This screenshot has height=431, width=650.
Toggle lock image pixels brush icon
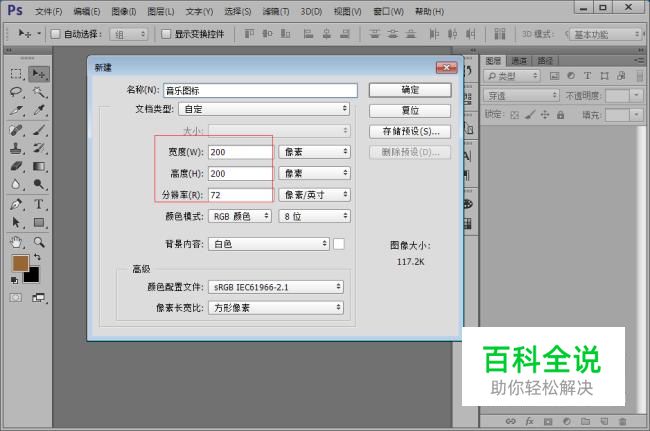530,115
